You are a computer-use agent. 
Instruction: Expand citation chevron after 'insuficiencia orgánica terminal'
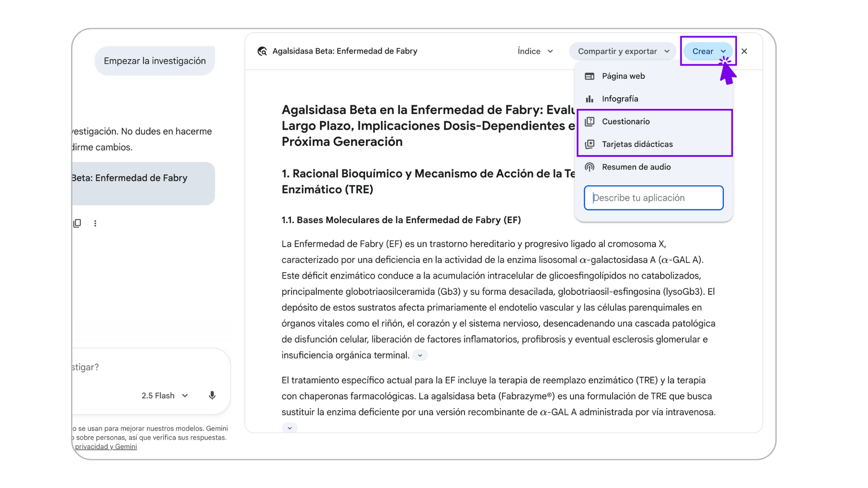(x=420, y=356)
